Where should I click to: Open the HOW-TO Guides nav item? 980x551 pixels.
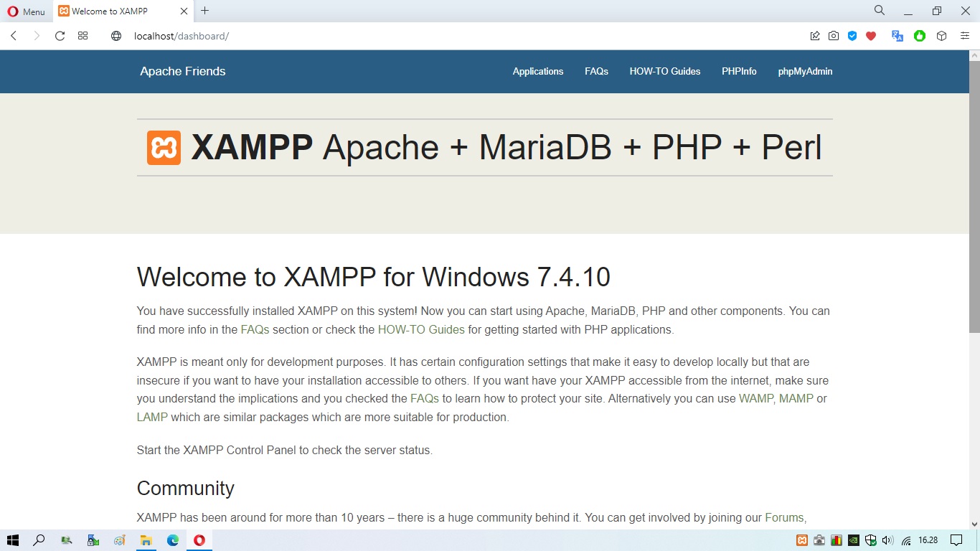click(x=665, y=71)
